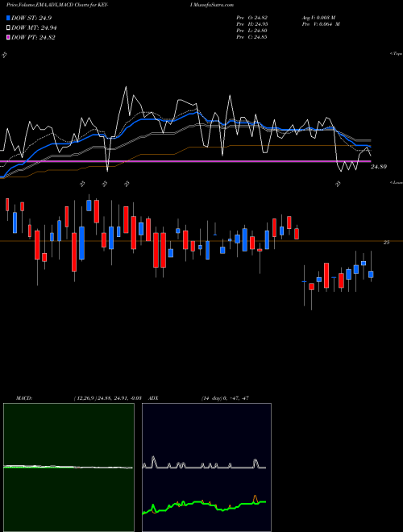
Task: Click the green MACD indicator chart
Action: pyautogui.click(x=69, y=468)
